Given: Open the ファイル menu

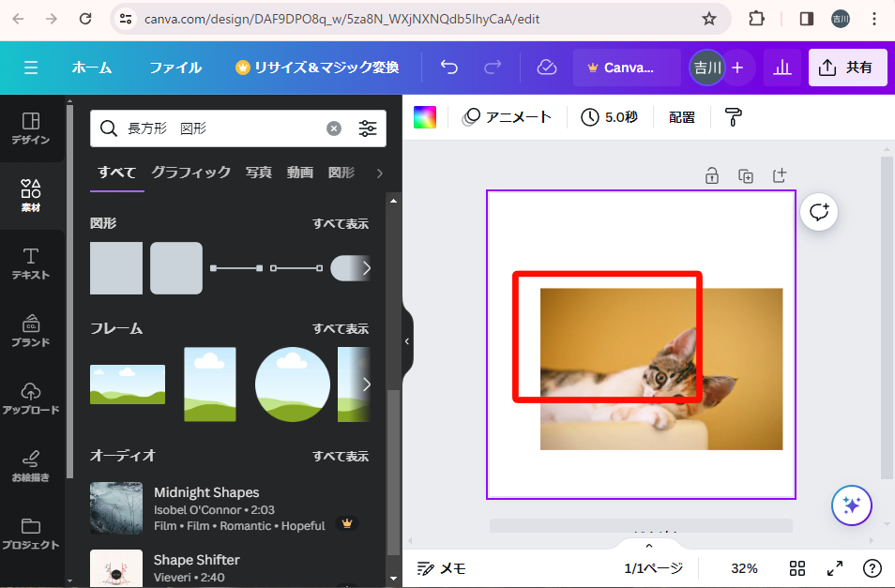Looking at the screenshot, I should click(175, 68).
